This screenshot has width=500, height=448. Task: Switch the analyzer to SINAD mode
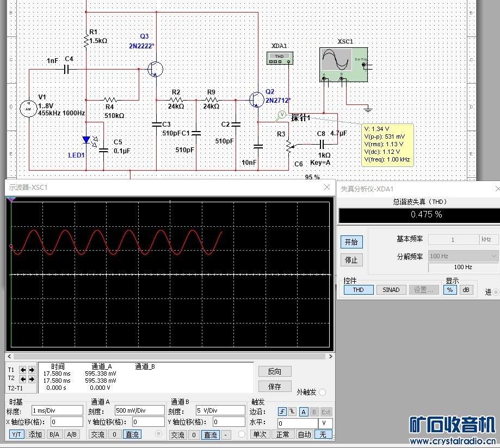[x=391, y=290]
